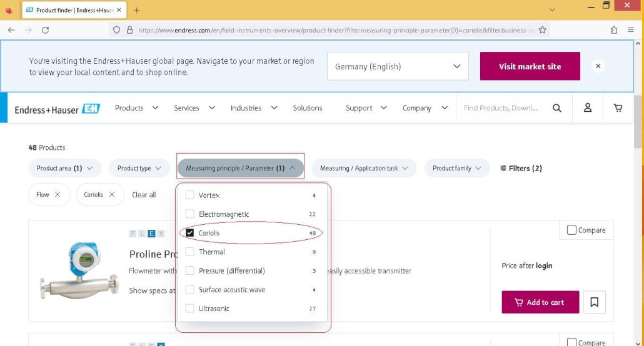Open the Products navigation menu
644x346 pixels.
(136, 108)
